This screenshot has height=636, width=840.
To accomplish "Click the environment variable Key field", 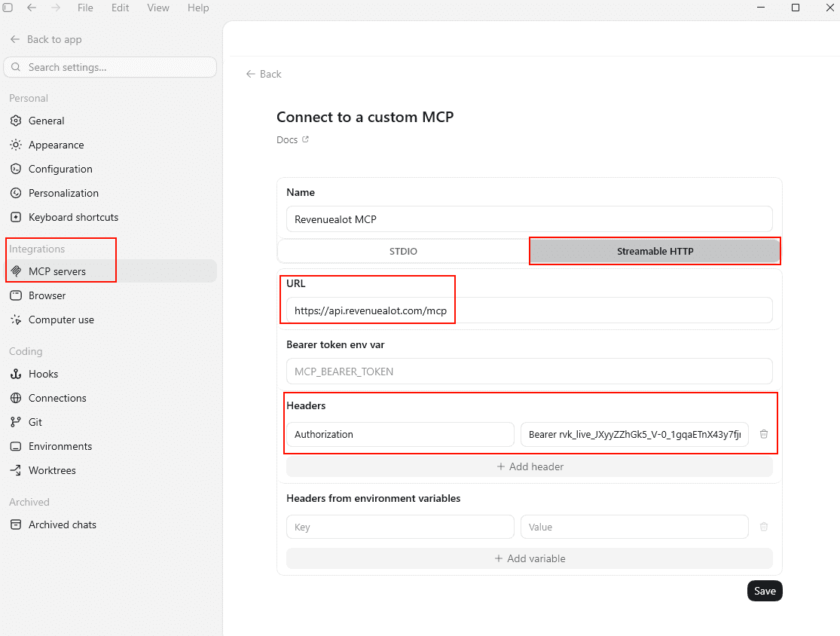I will click(400, 527).
